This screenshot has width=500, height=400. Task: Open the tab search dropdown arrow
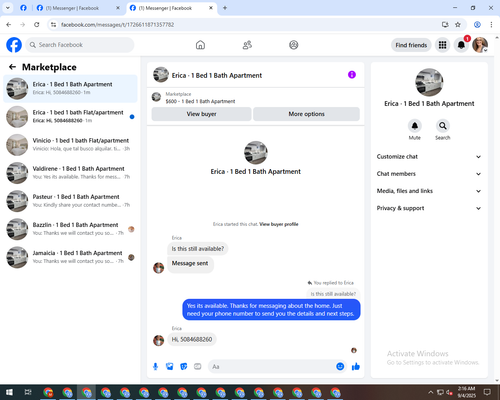coord(8,8)
